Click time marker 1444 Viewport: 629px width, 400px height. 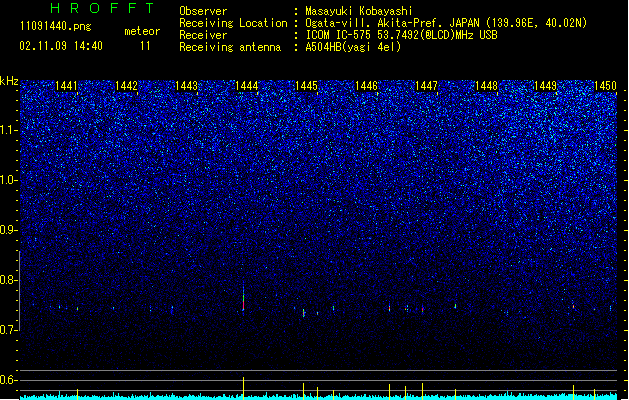coord(246,86)
